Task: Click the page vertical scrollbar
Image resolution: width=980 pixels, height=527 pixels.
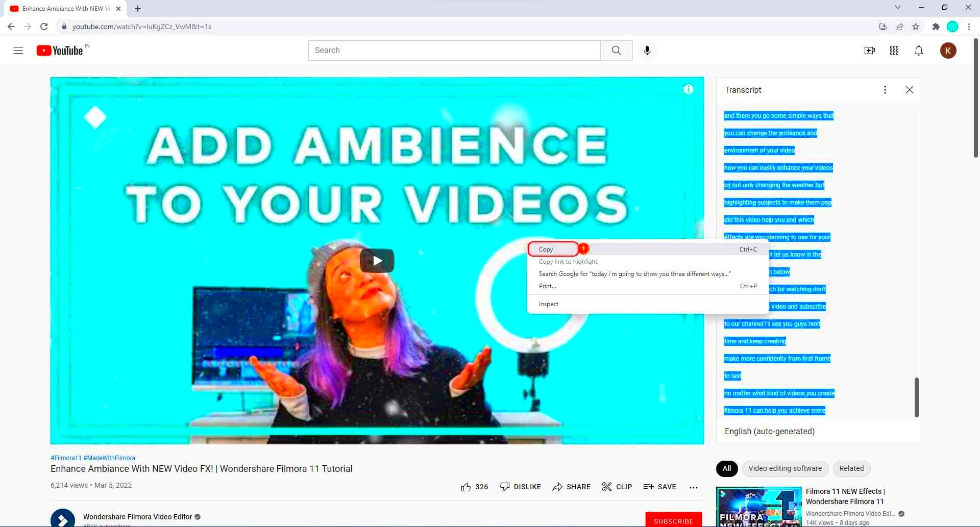Action: (976, 97)
